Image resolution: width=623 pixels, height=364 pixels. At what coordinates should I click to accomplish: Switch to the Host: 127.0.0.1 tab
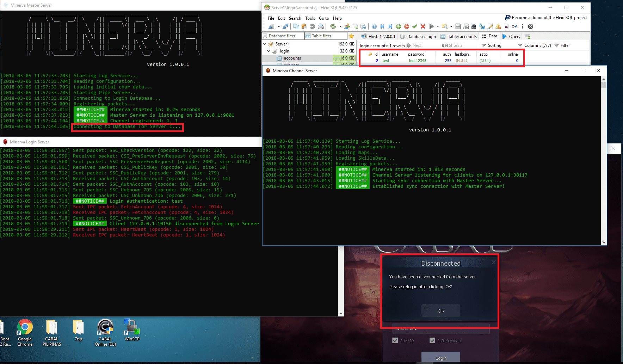click(x=378, y=36)
